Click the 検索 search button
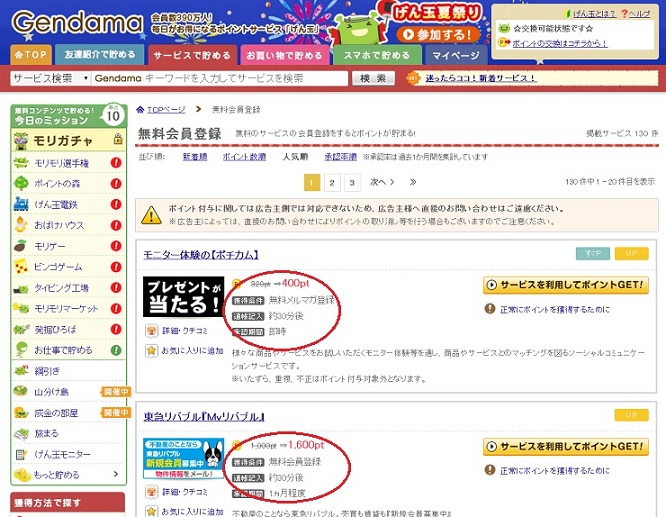 tap(373, 79)
